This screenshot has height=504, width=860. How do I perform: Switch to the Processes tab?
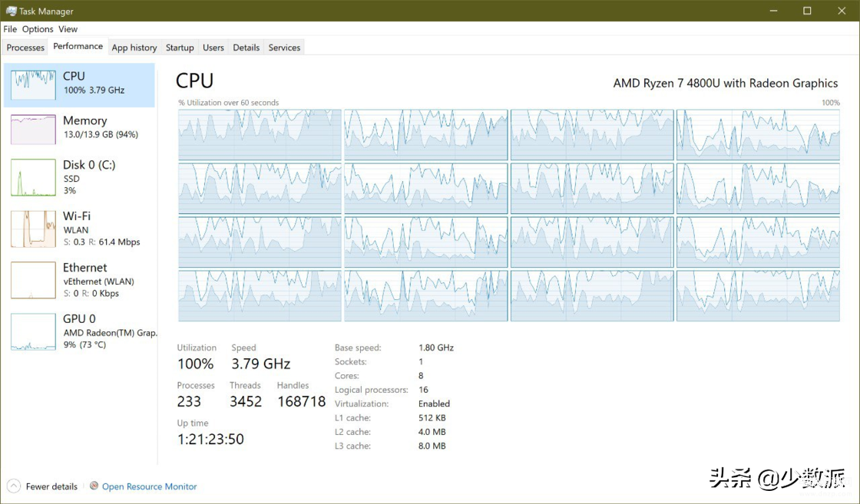25,48
